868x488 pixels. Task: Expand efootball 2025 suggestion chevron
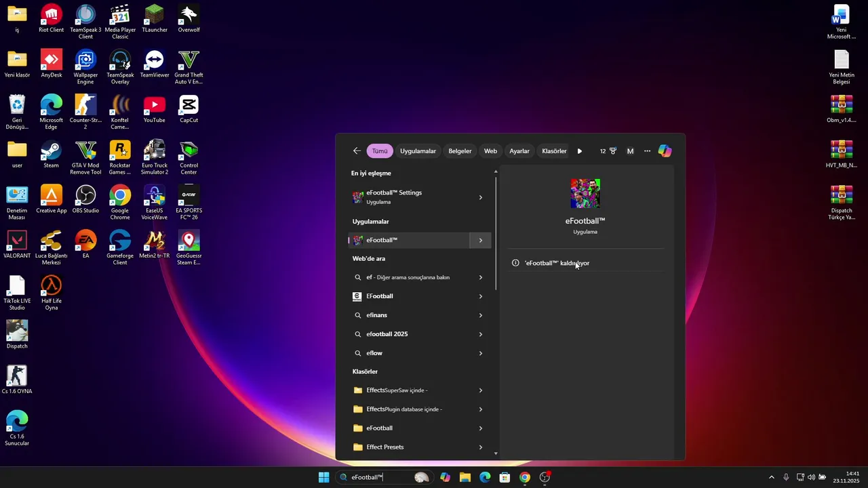(481, 334)
